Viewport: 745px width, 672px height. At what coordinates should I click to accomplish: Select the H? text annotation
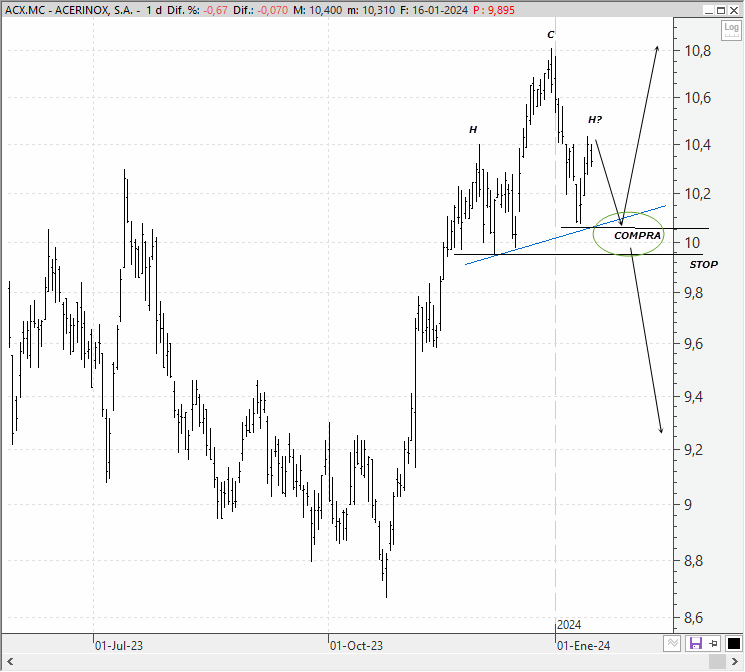click(595, 119)
